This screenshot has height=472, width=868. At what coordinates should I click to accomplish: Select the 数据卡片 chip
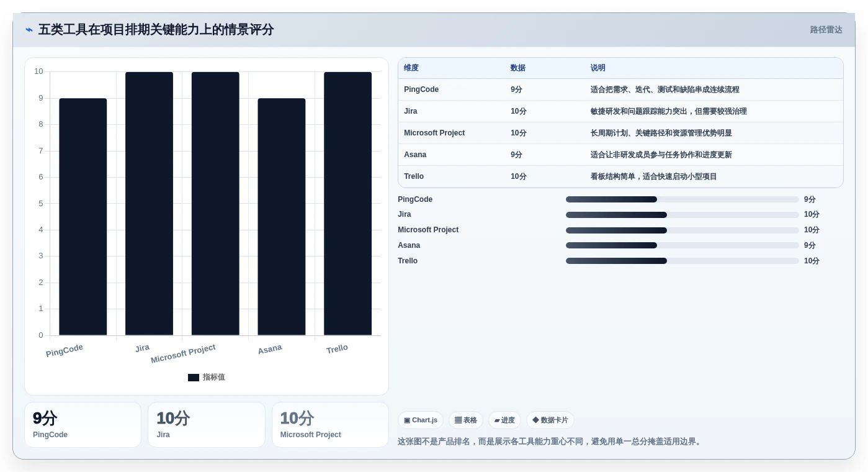click(x=550, y=420)
